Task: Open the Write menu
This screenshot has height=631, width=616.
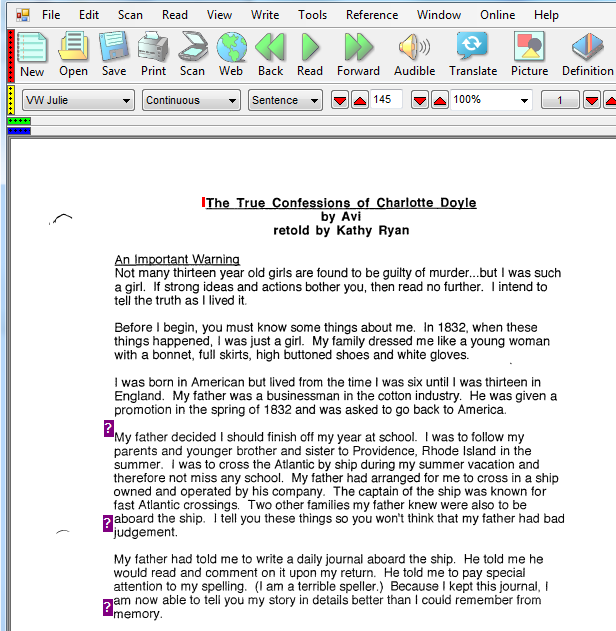Action: pyautogui.click(x=265, y=15)
